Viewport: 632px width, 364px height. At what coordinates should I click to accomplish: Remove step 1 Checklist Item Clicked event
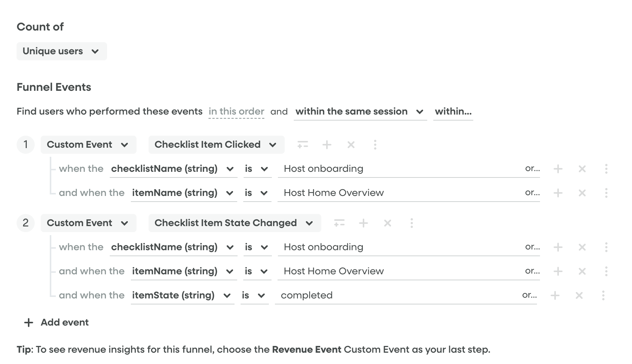pos(351,145)
